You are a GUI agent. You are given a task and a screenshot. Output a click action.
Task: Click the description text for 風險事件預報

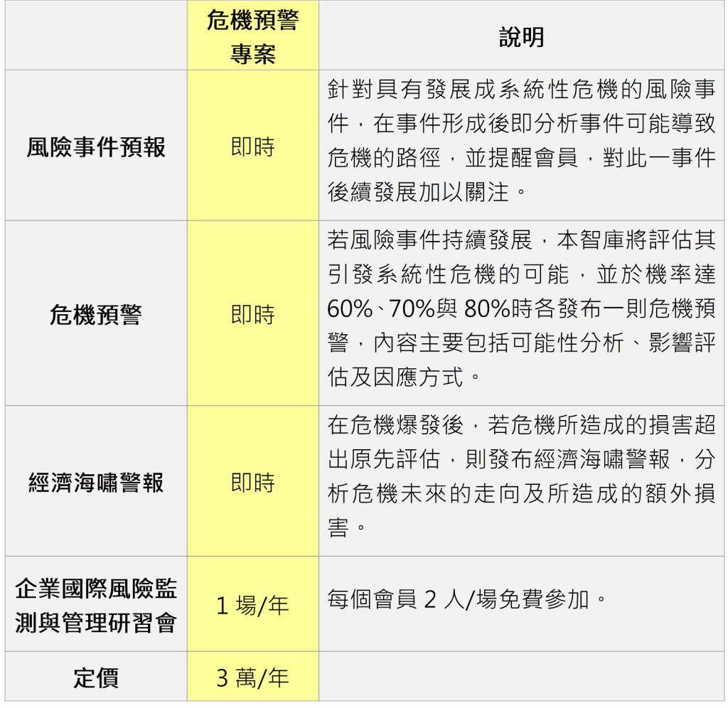coord(521,141)
